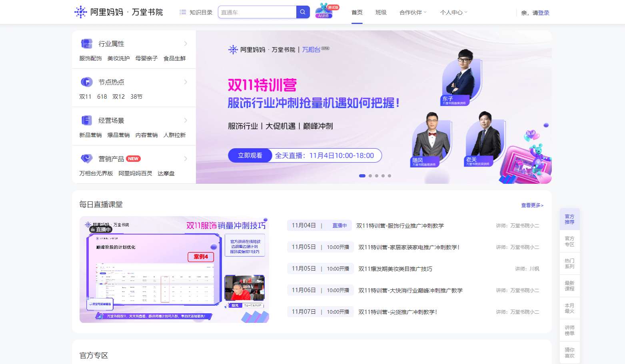This screenshot has width=625, height=364.
Task: Jump to 最新课程 in the side navigation
Action: click(x=569, y=286)
